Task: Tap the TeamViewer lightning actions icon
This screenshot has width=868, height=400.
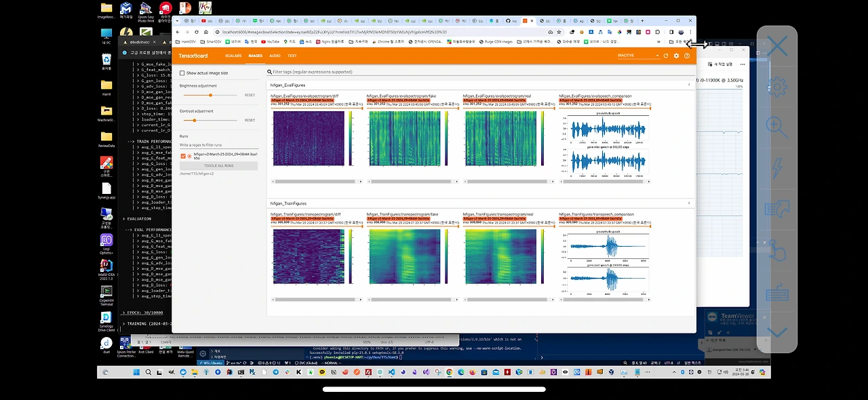Action: (776, 168)
